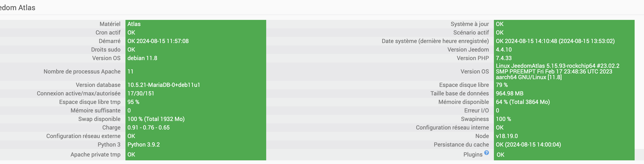Screen dimensions: 644x164
Task: Click the Jeedom Atlas panel title
Action: click(x=18, y=8)
